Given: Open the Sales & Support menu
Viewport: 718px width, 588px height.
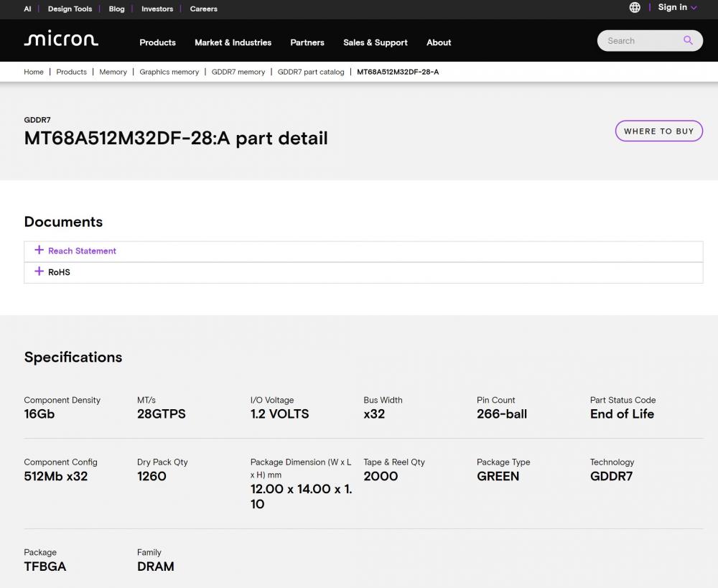Looking at the screenshot, I should click(376, 42).
